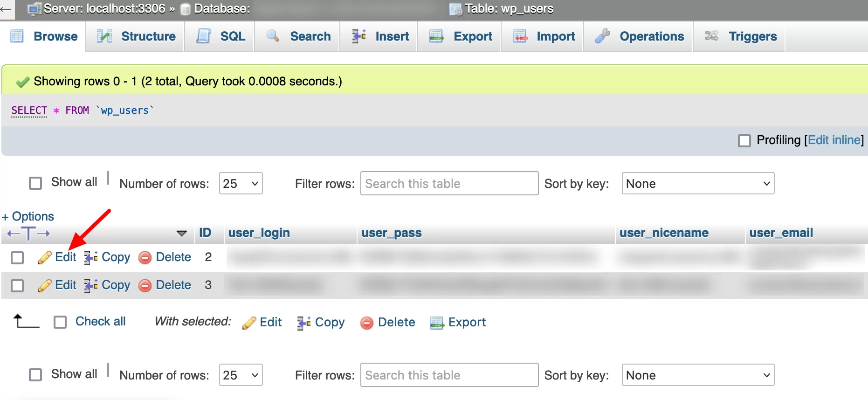This screenshot has height=400, width=868.
Task: Open the top Number of rows dropdown
Action: 241,183
